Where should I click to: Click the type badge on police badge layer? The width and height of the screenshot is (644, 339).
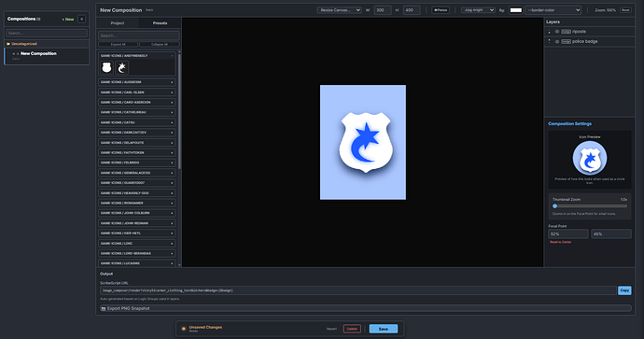pyautogui.click(x=566, y=41)
